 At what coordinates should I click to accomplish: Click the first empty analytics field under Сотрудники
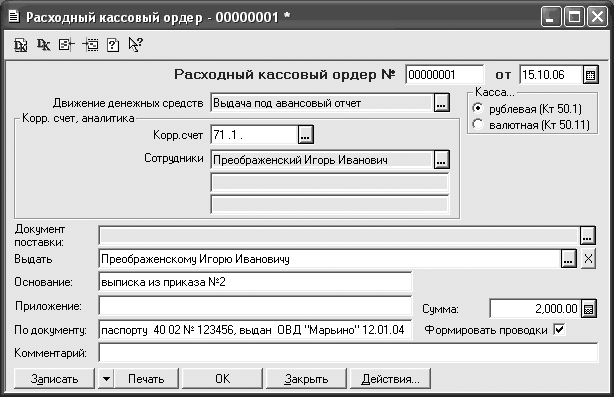tap(330, 182)
